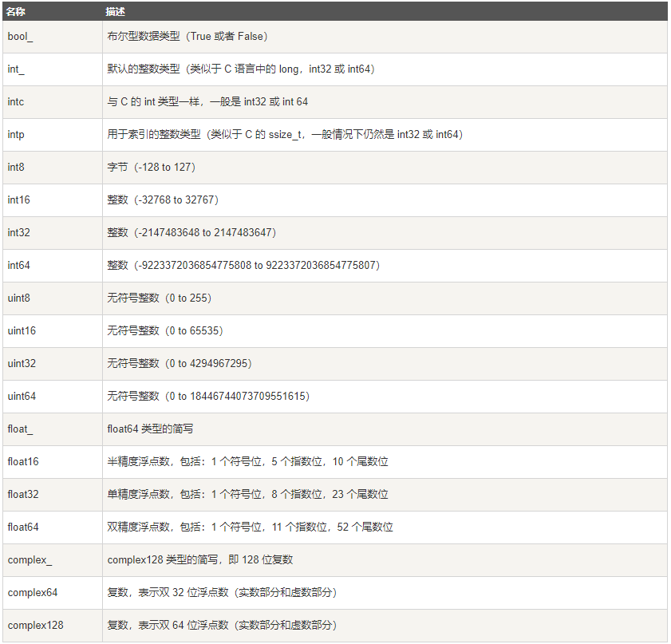Select the complex128 name cell
The image size is (671, 644).
tap(52, 626)
